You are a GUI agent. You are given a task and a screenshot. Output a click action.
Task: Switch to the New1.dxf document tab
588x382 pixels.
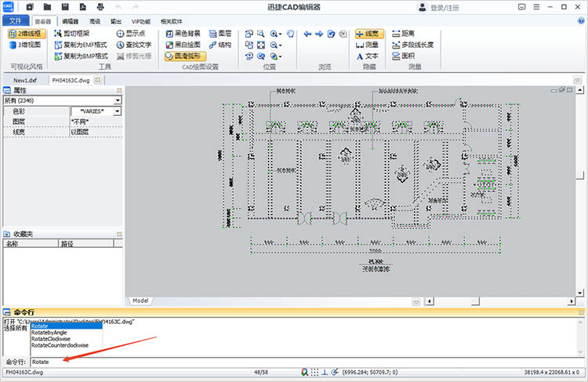click(25, 80)
